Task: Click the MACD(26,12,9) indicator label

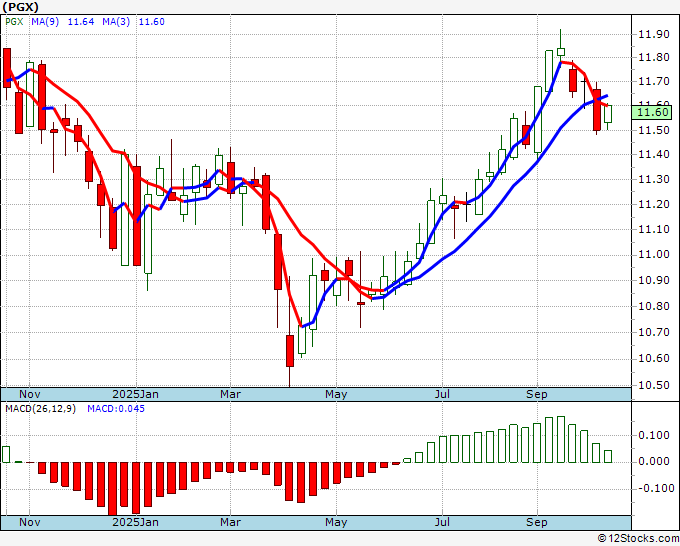Action: tap(40, 409)
